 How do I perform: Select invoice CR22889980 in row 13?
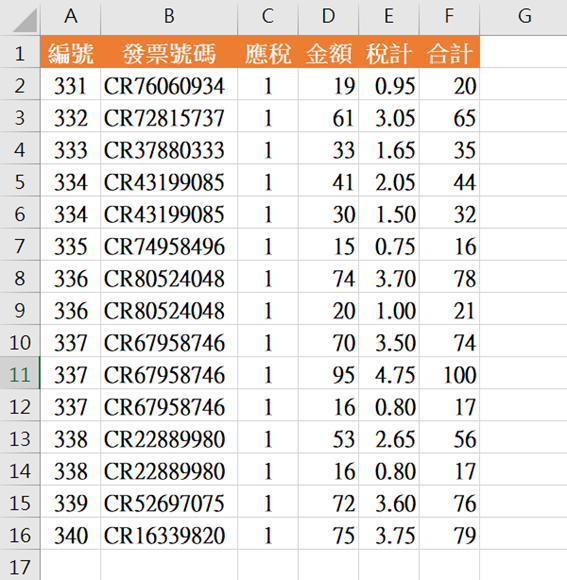(169, 437)
